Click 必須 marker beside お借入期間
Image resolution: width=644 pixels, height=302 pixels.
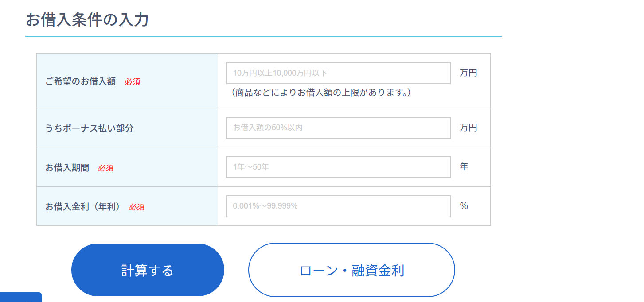[106, 168]
